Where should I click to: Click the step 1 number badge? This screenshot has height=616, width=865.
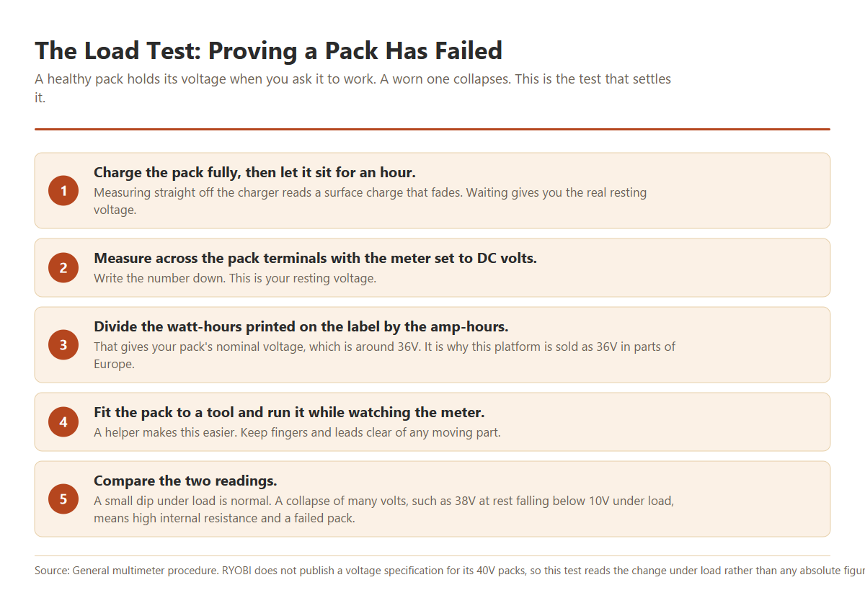(63, 191)
